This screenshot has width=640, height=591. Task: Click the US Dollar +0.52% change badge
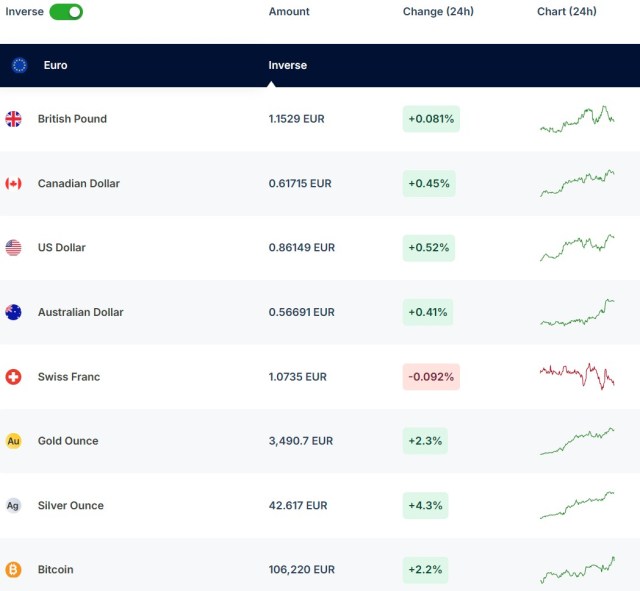[429, 248]
